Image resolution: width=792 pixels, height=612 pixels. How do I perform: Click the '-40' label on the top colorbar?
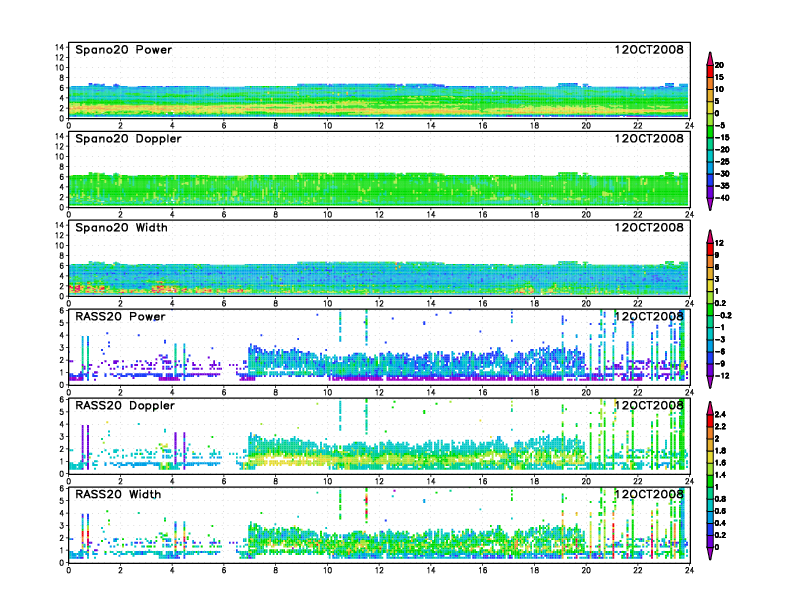click(722, 198)
